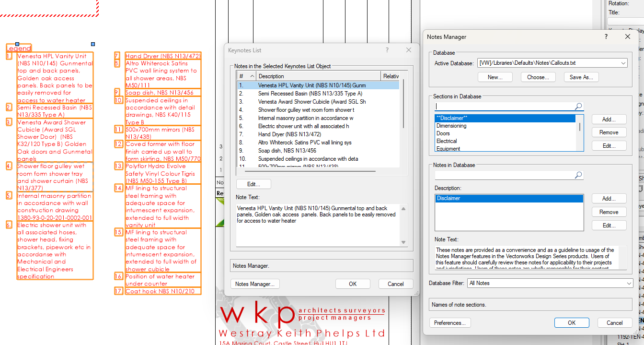Open the Active Database dropdown
This screenshot has height=345, width=644.
click(x=623, y=62)
